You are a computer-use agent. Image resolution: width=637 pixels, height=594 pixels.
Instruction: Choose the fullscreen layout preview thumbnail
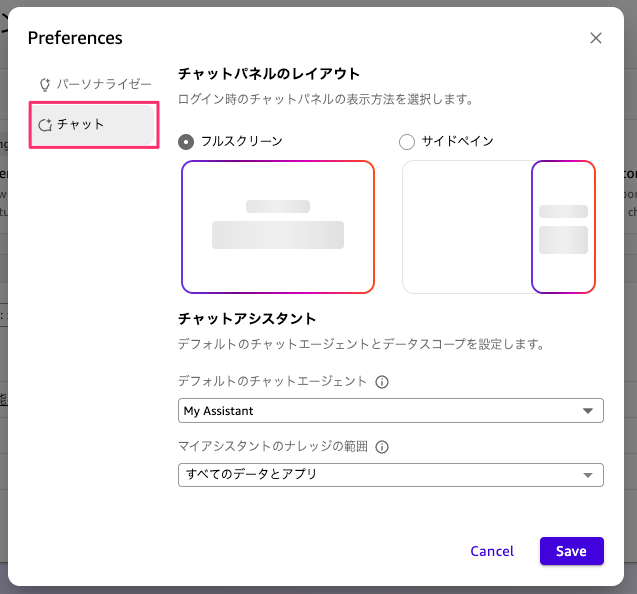tap(278, 227)
